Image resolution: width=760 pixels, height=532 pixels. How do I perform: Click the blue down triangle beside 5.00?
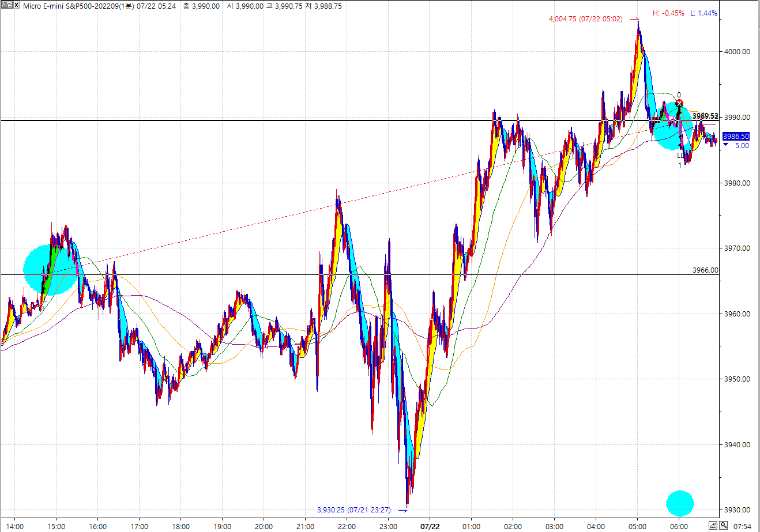pos(725,146)
